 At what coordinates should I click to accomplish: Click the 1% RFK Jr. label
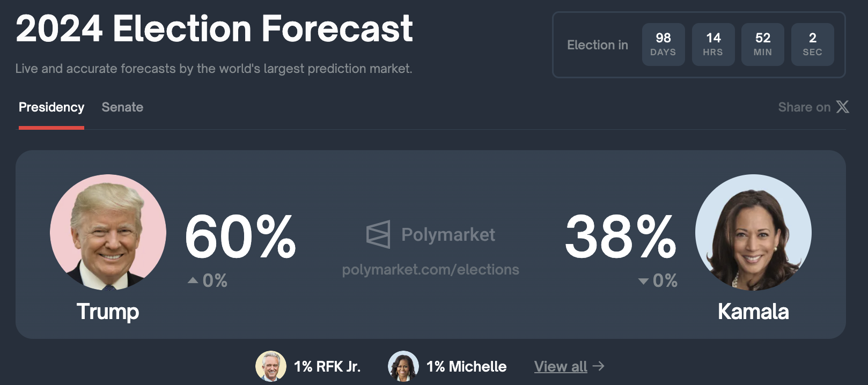click(327, 366)
